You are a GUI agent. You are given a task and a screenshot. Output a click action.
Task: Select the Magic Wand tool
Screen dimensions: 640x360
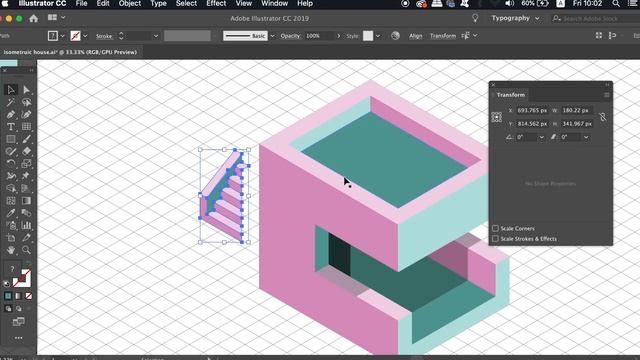(11, 102)
